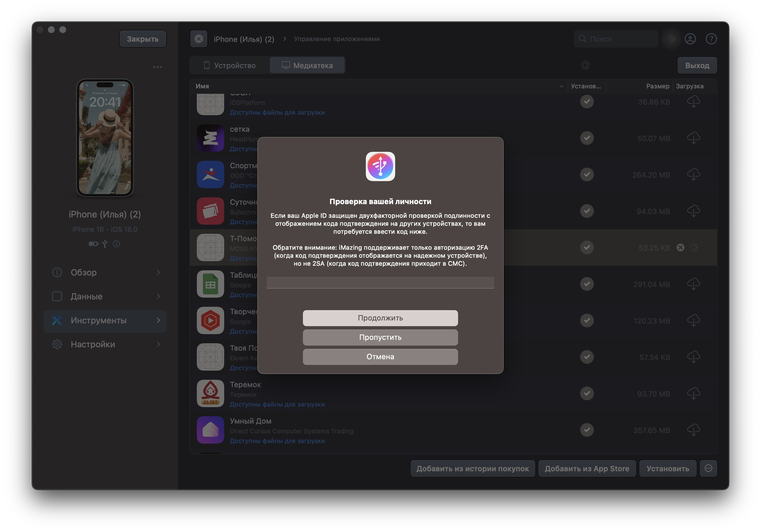Download cloud icon for Теремок app

point(693,393)
